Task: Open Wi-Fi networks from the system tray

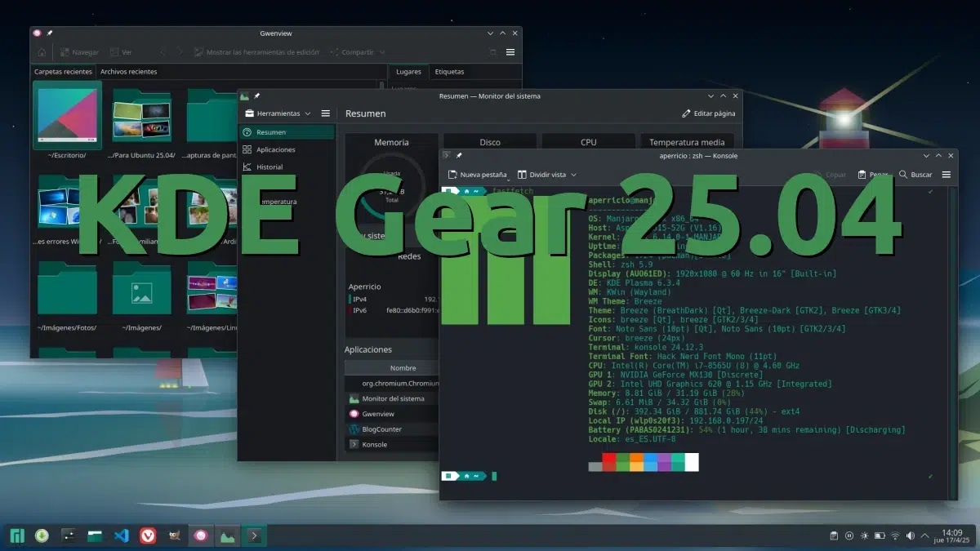Action: [x=895, y=536]
